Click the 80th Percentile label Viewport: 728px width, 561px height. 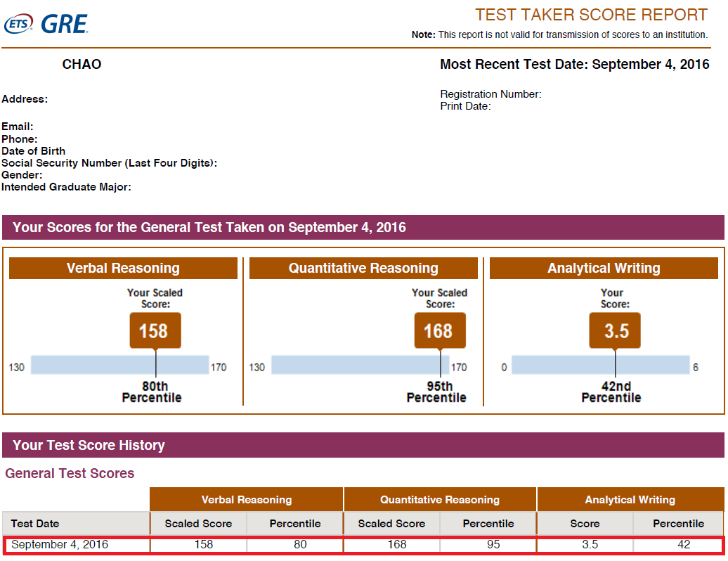(x=152, y=392)
